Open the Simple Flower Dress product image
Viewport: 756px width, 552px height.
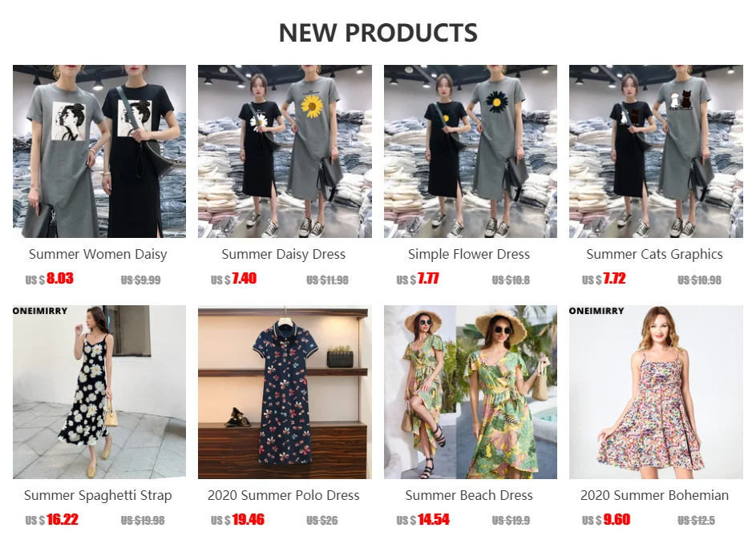pyautogui.click(x=471, y=151)
